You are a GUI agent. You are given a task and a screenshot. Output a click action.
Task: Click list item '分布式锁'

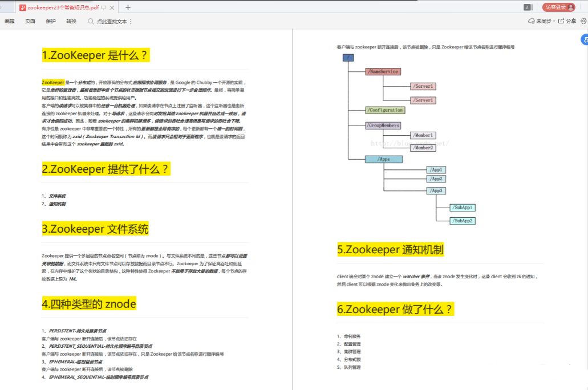352,360
